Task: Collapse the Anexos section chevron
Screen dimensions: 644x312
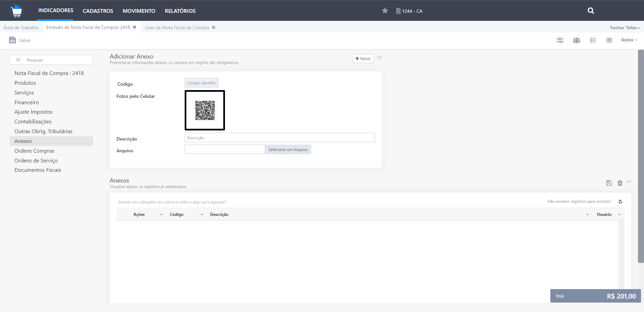Action: point(629,182)
